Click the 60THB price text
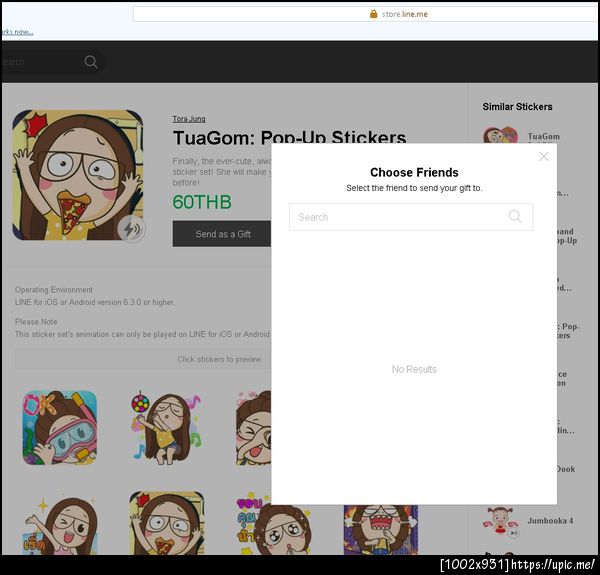The image size is (600, 575). pyautogui.click(x=202, y=202)
